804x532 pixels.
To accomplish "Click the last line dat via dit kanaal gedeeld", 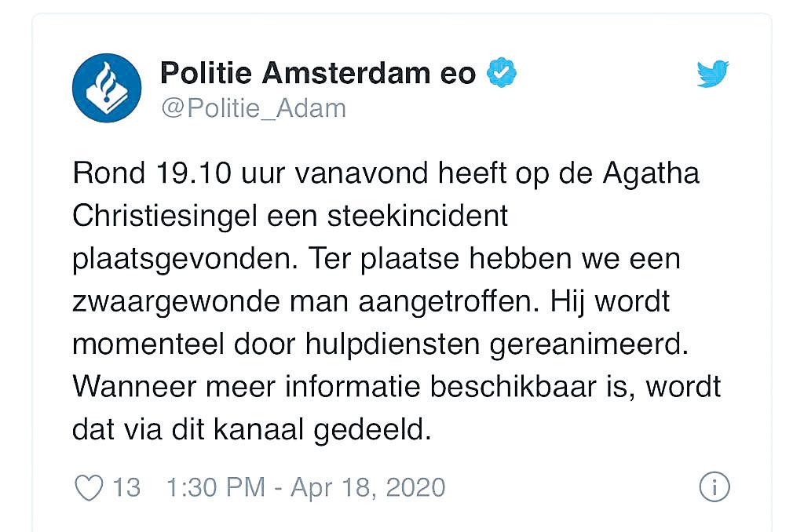I will (252, 431).
